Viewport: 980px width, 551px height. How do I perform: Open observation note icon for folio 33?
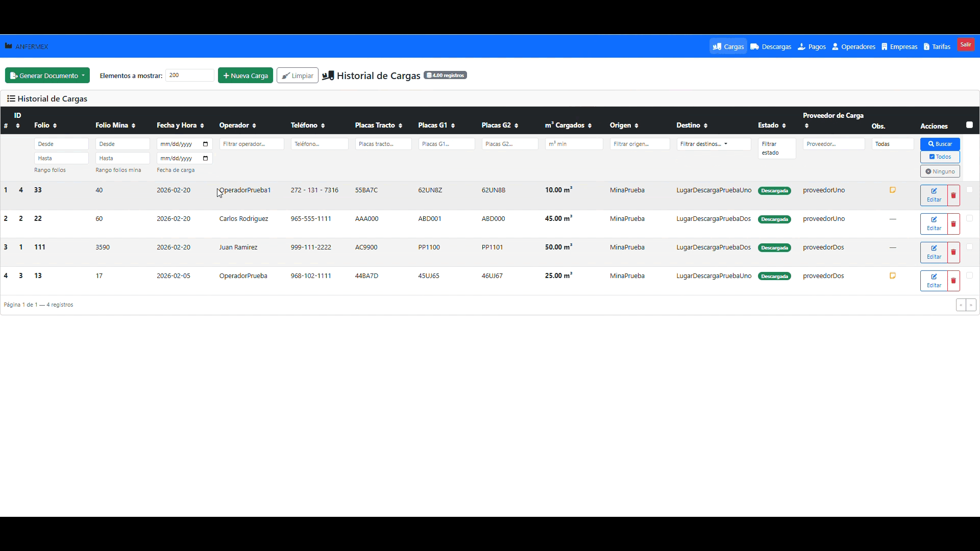(893, 190)
